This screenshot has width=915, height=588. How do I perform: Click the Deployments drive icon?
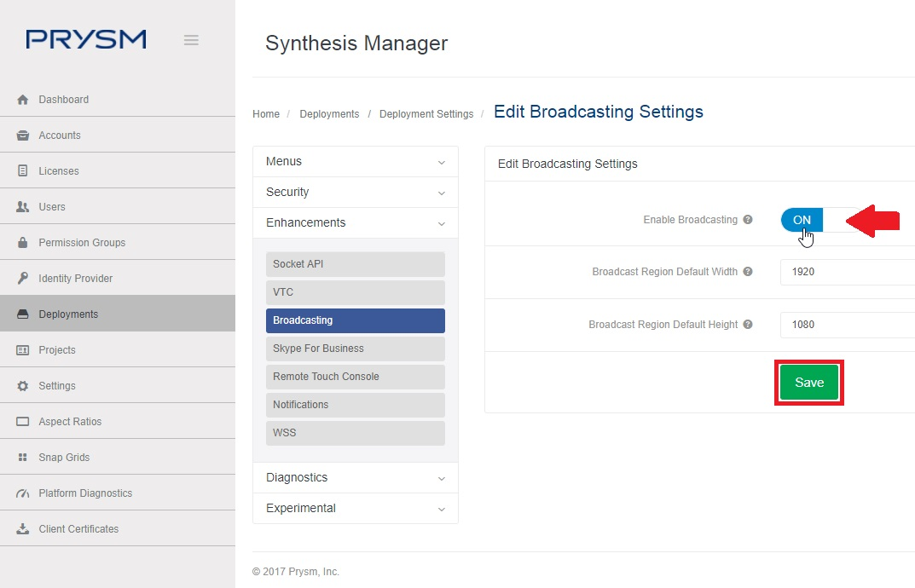tap(23, 314)
